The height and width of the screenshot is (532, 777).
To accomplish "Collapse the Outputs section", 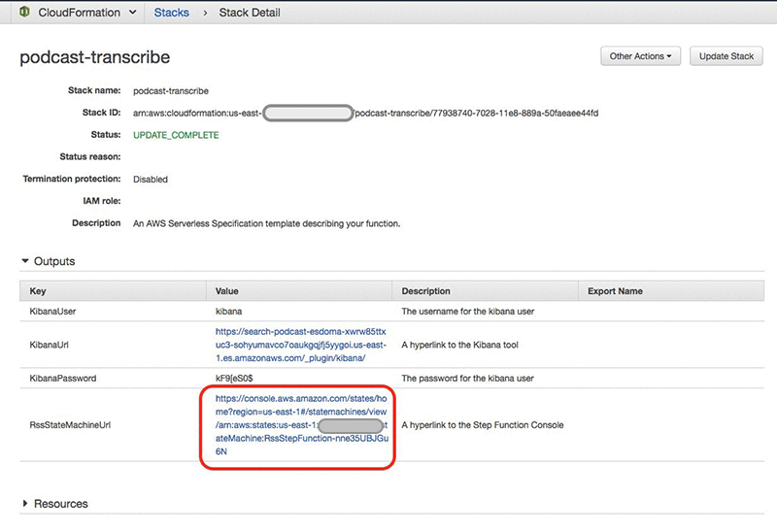I will [x=25, y=260].
